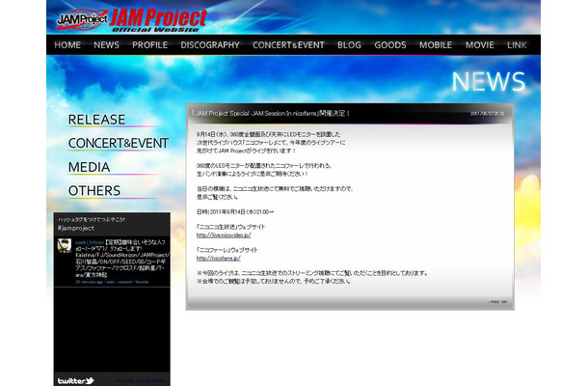Image resolution: width=588 pixels, height=386 pixels.
Task: Click the JAM Project globe logo
Action: (x=82, y=19)
